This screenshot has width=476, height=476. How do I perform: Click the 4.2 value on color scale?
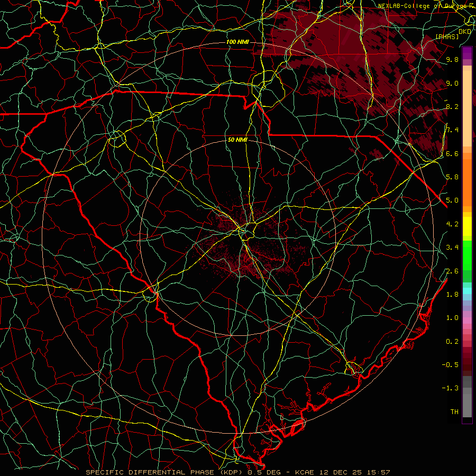[452, 224]
